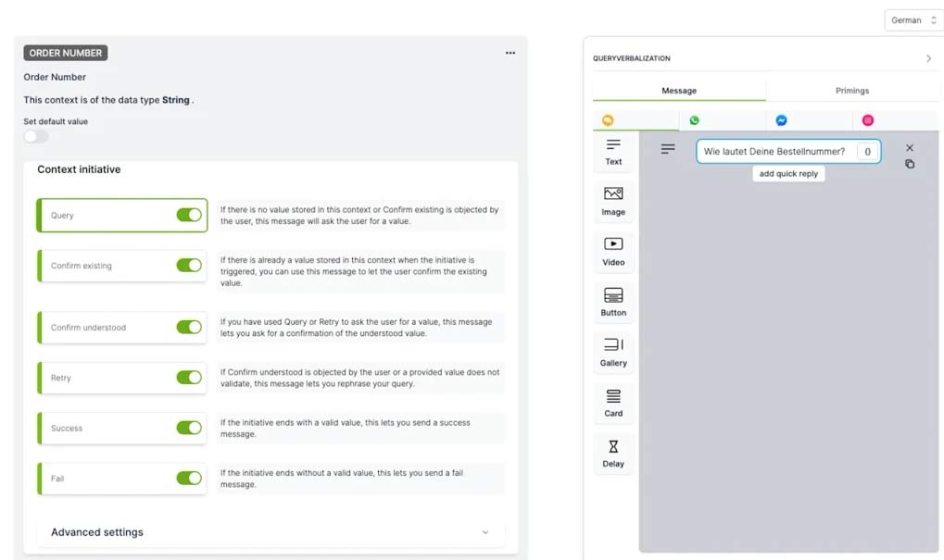This screenshot has height=560, width=944.
Task: Disable the Success toggle
Action: click(189, 428)
